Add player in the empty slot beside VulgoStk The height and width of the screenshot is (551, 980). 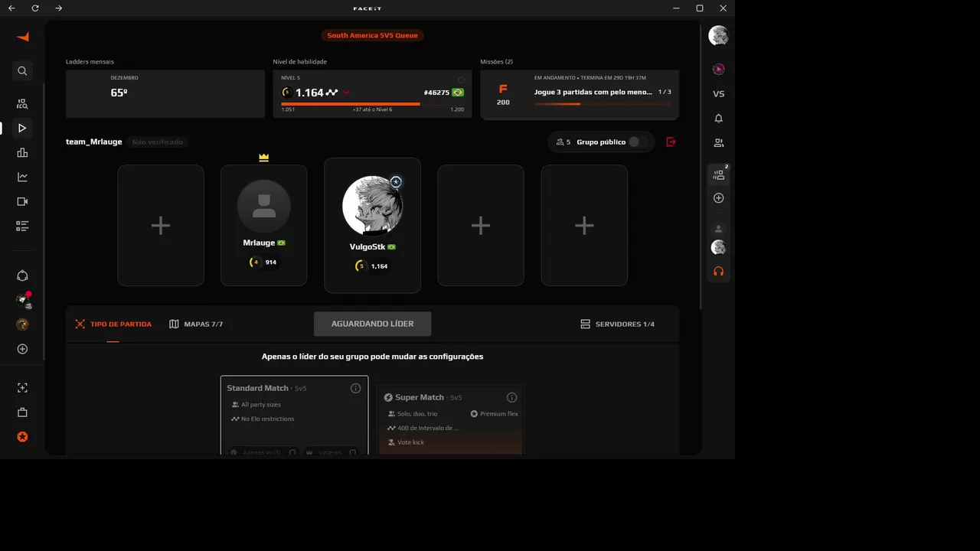pyautogui.click(x=481, y=225)
